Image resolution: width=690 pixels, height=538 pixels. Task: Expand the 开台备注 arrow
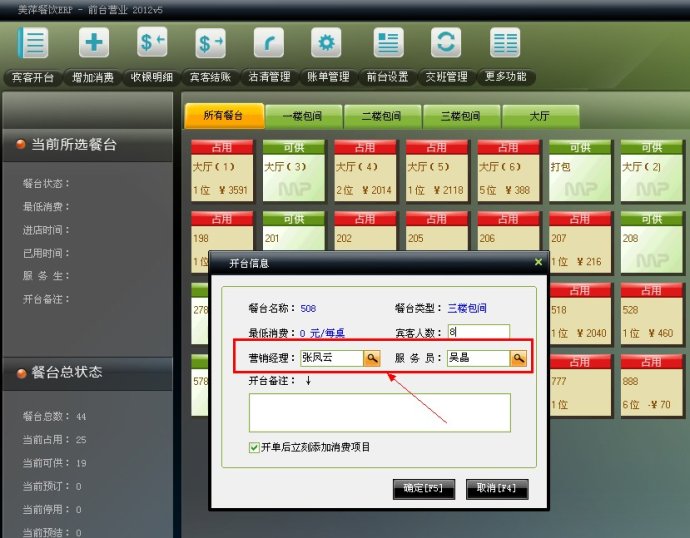[x=308, y=380]
